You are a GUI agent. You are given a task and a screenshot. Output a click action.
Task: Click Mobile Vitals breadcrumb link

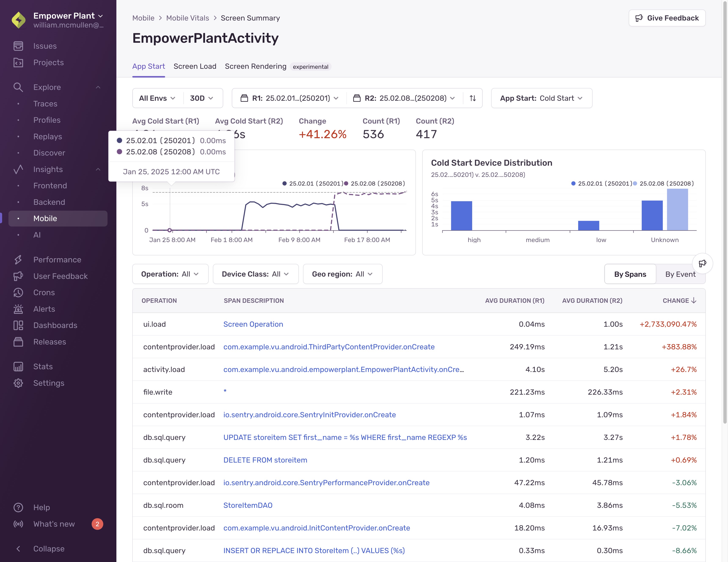pyautogui.click(x=188, y=18)
